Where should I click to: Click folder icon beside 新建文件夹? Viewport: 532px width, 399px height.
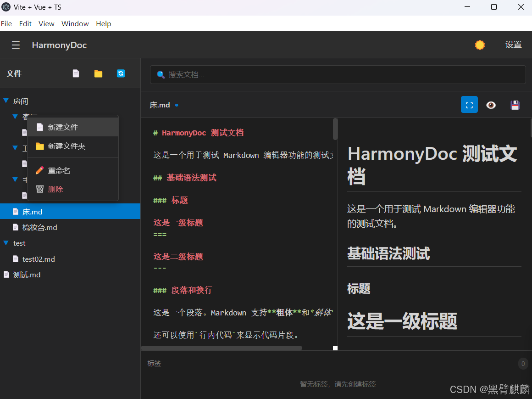[x=40, y=146]
